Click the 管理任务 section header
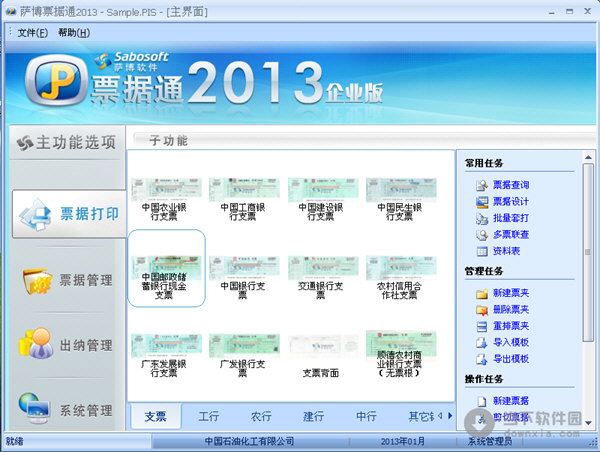Viewport: 600px width, 452px height. pos(484,271)
